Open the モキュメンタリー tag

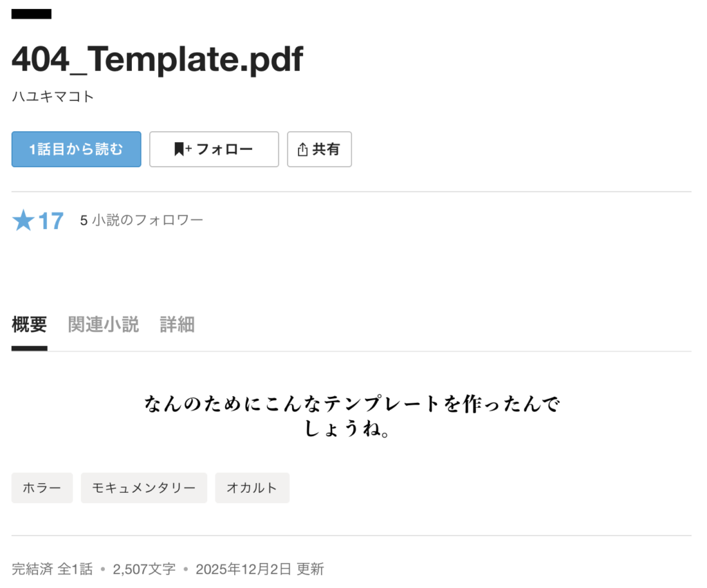pyautogui.click(x=144, y=488)
